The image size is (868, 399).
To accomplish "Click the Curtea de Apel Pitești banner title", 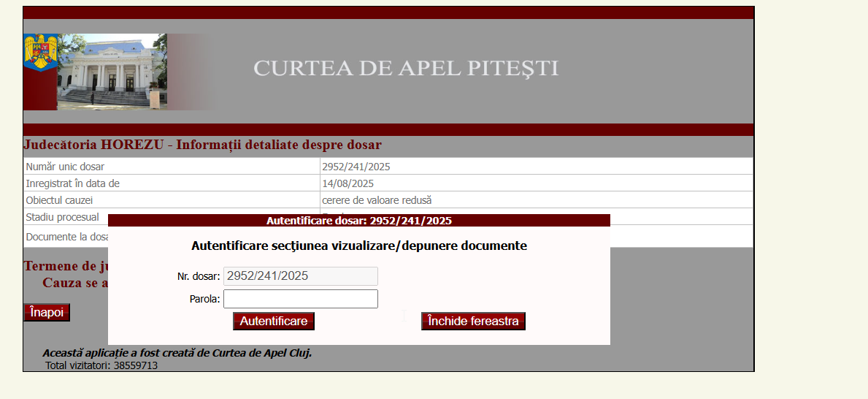I will [x=406, y=69].
